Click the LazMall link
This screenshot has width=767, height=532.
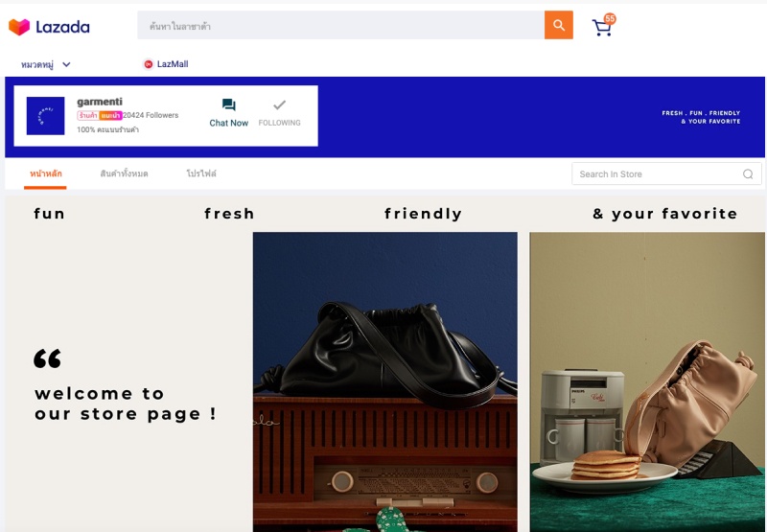pyautogui.click(x=166, y=64)
